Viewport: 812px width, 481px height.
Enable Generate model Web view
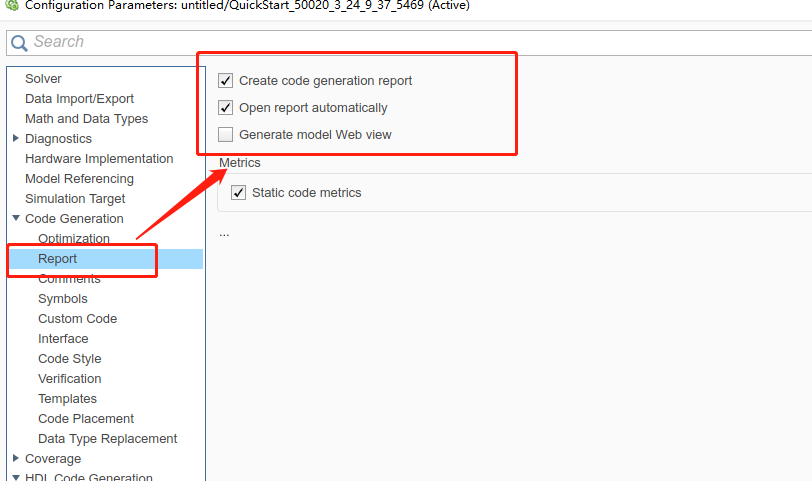click(225, 135)
